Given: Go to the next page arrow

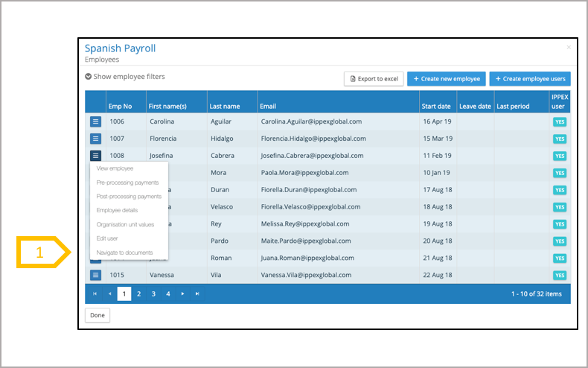Looking at the screenshot, I should click(182, 294).
